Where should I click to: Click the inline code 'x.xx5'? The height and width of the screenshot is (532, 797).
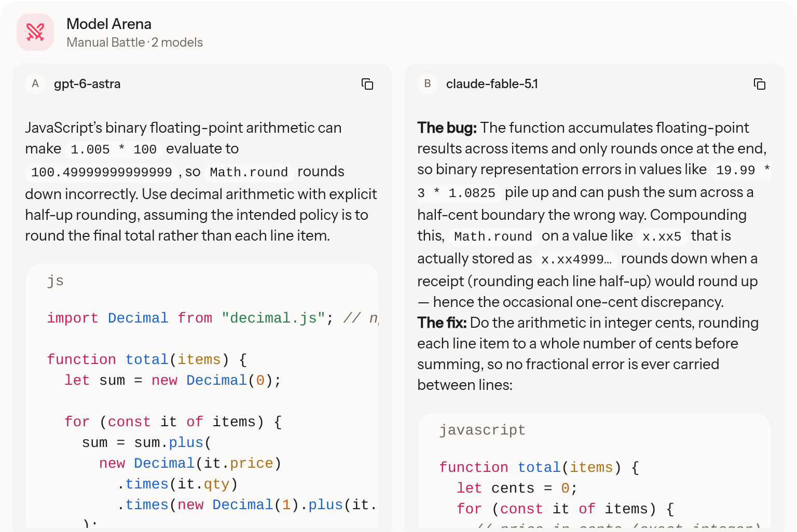[662, 236]
